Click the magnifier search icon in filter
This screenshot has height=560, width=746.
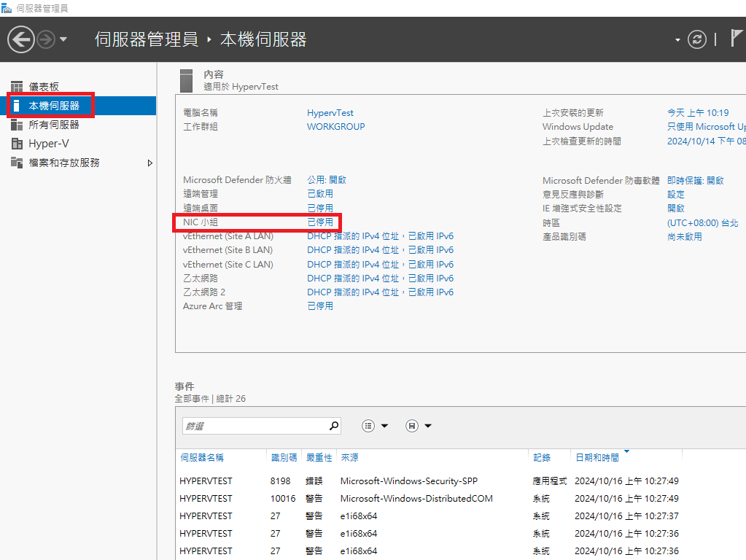click(334, 426)
